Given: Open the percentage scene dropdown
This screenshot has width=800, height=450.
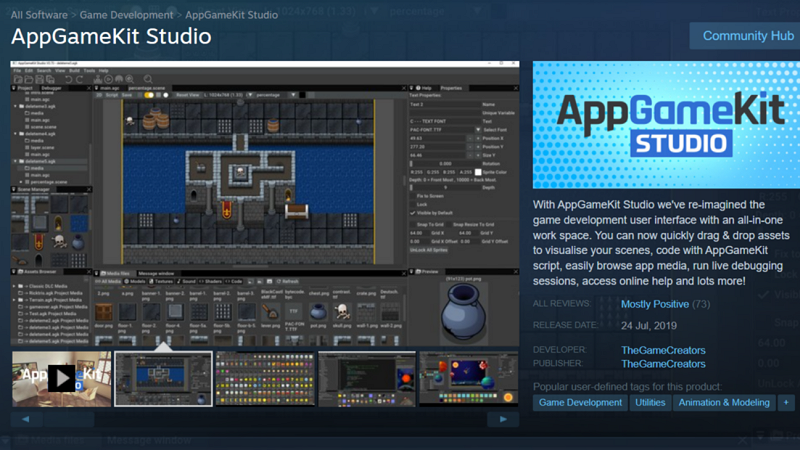Looking at the screenshot, I should 293,95.
